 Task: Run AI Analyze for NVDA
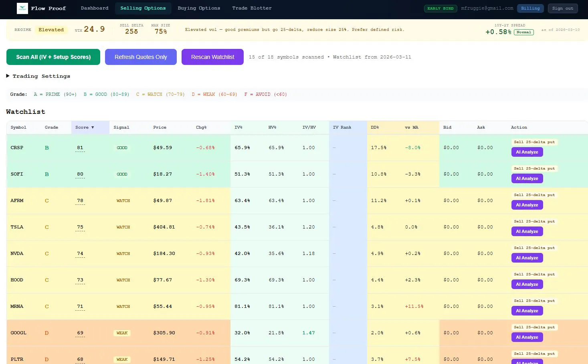(x=527, y=258)
